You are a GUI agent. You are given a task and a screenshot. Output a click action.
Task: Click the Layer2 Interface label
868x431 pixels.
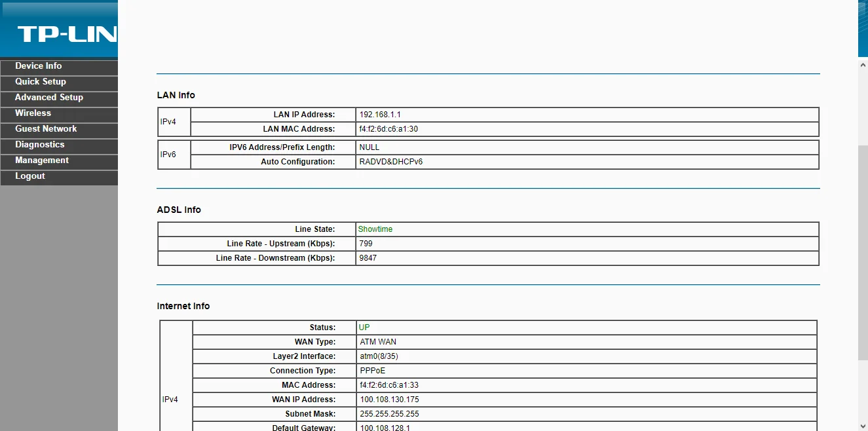(305, 356)
